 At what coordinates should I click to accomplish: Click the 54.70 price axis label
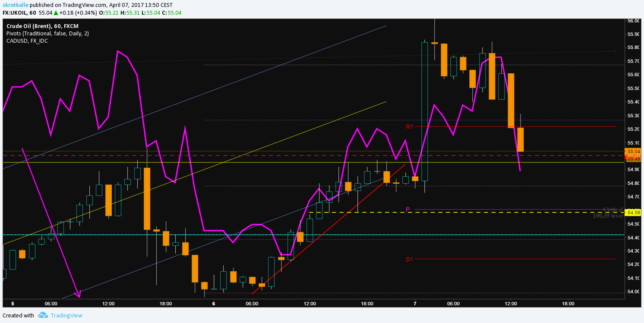coord(633,197)
